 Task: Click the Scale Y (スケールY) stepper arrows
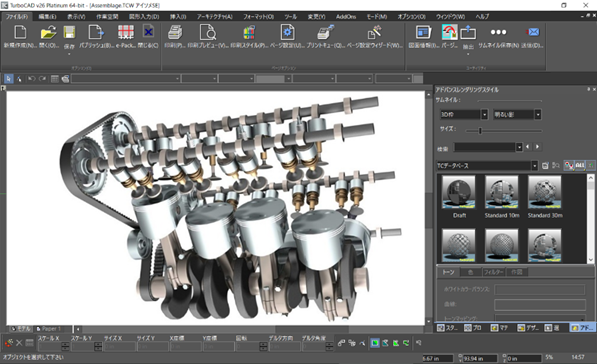click(x=98, y=346)
